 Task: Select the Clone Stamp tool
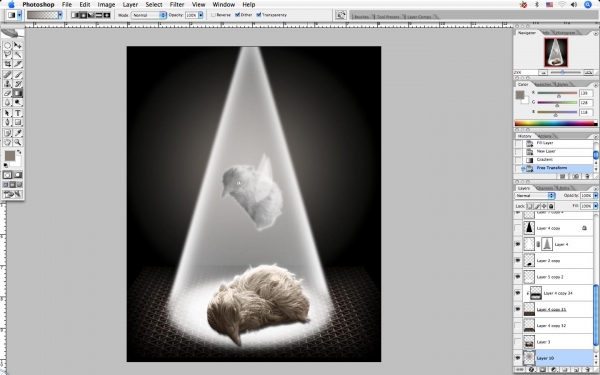point(7,84)
